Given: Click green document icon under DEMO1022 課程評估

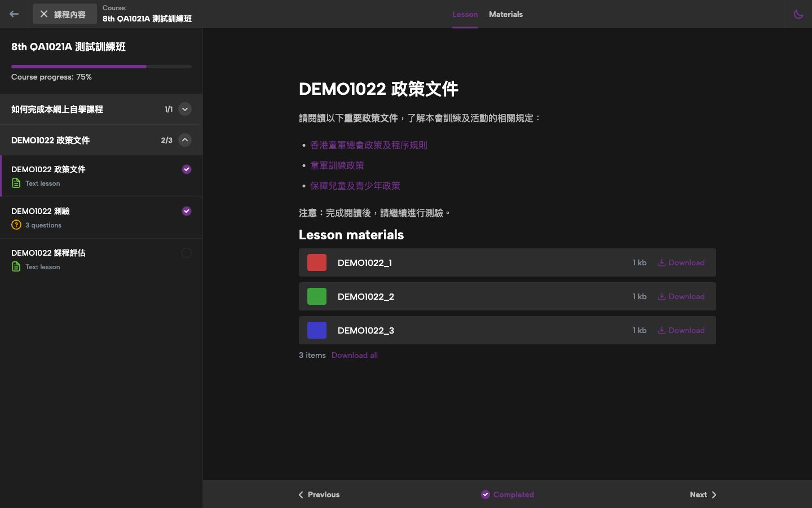Looking at the screenshot, I should (x=16, y=266).
